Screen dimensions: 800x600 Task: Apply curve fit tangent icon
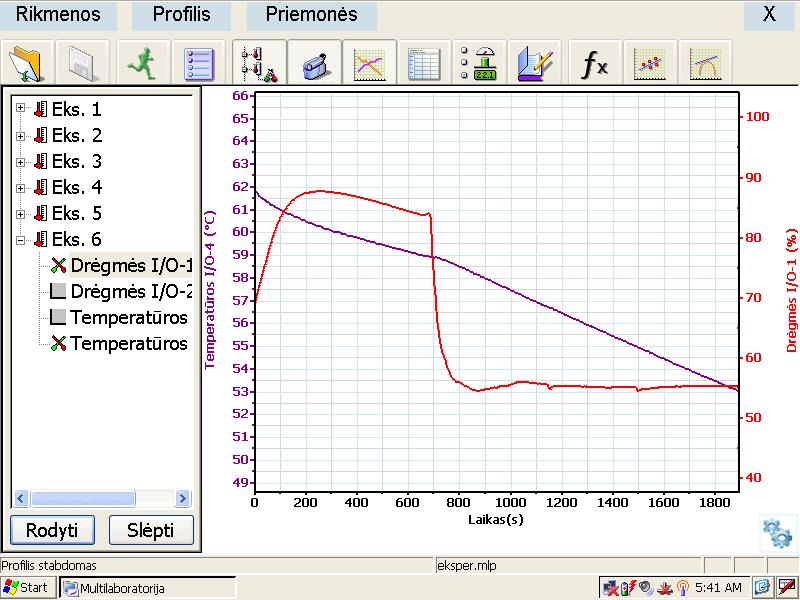point(705,62)
